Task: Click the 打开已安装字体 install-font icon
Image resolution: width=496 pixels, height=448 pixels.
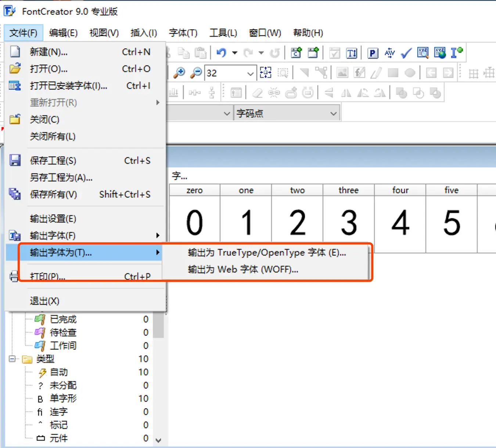Action: (15, 86)
